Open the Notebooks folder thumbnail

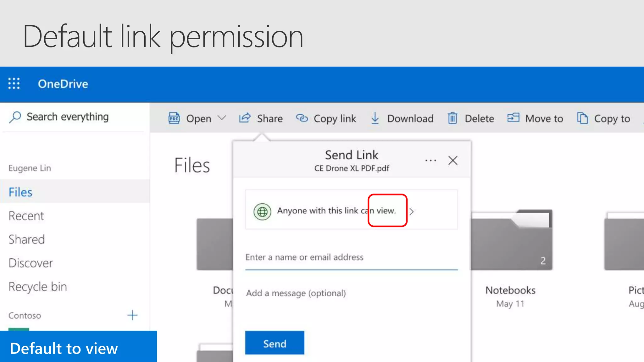click(511, 240)
